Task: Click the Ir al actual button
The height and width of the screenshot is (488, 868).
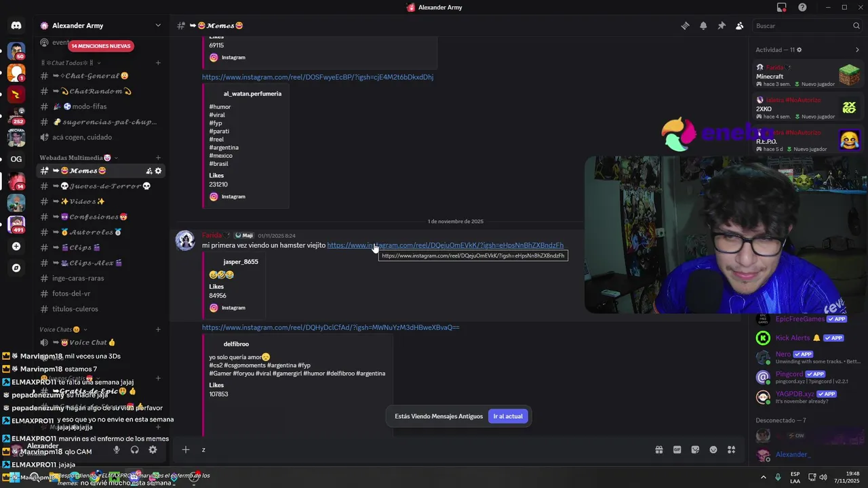Action: (x=508, y=416)
